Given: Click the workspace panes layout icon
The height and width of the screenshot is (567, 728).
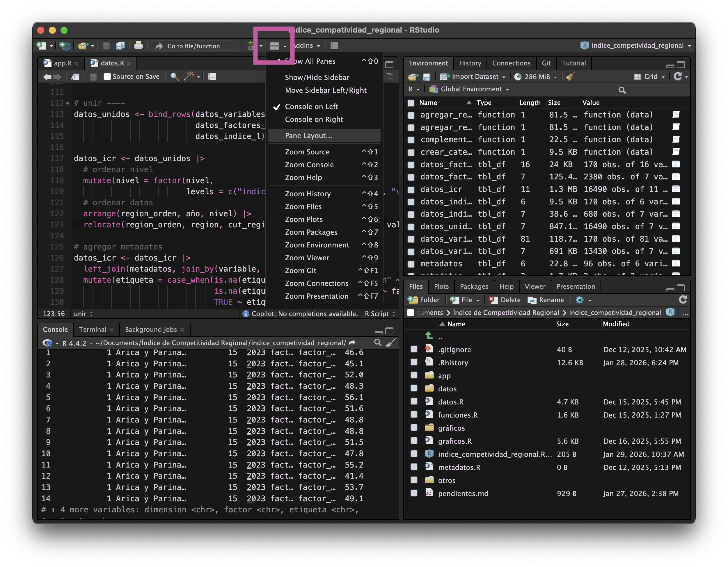Looking at the screenshot, I should pyautogui.click(x=274, y=46).
